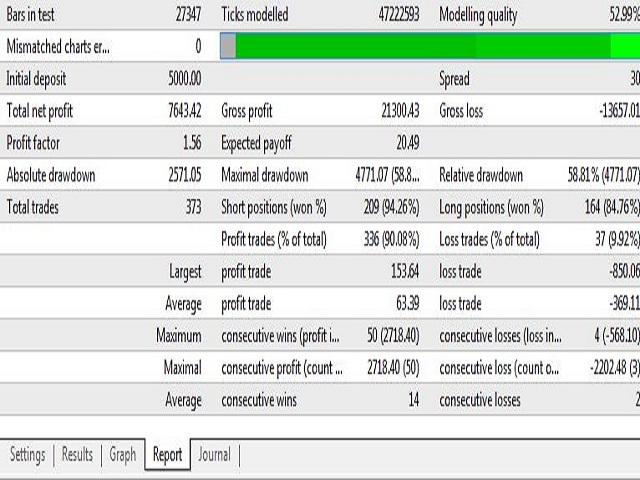Viewport: 640px width, 480px height.
Task: Click Long positions value 164 (84.76%)
Action: click(x=612, y=207)
